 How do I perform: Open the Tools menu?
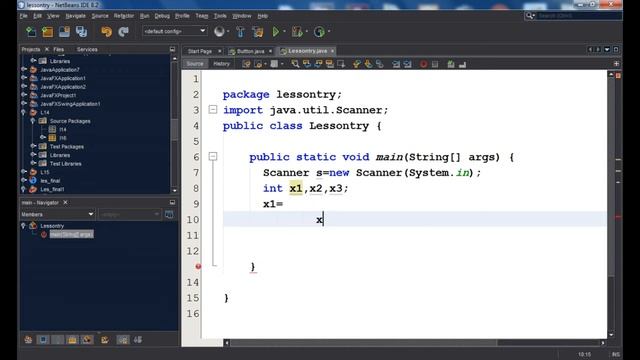(220, 16)
